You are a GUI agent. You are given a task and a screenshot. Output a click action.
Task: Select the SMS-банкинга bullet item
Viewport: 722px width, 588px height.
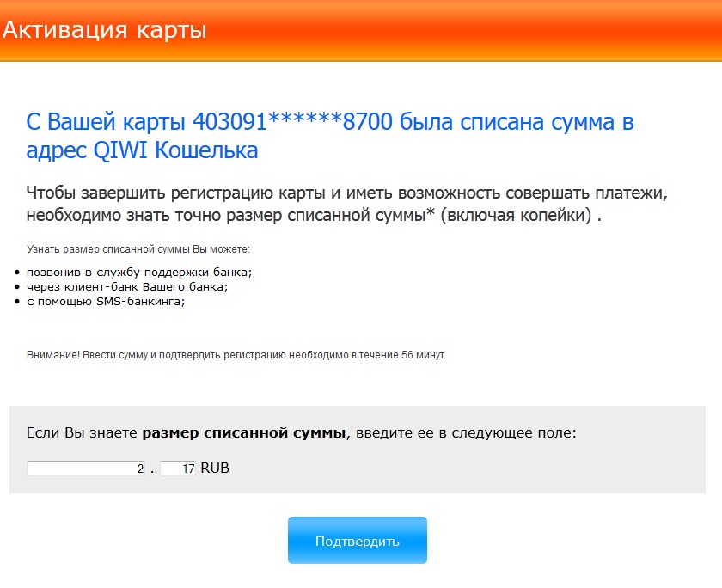[x=106, y=301]
